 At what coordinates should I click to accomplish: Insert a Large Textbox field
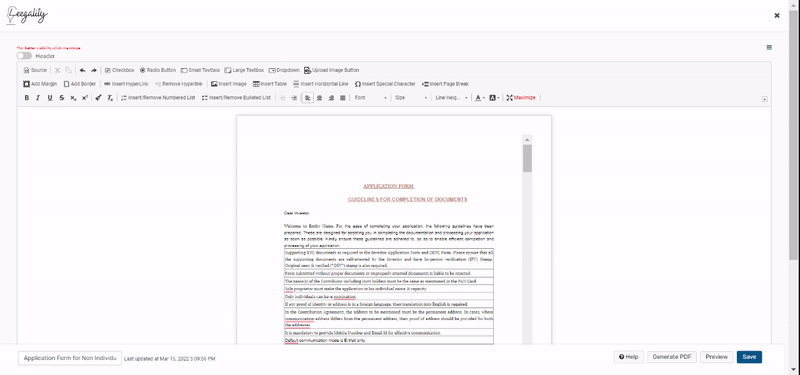(x=244, y=70)
